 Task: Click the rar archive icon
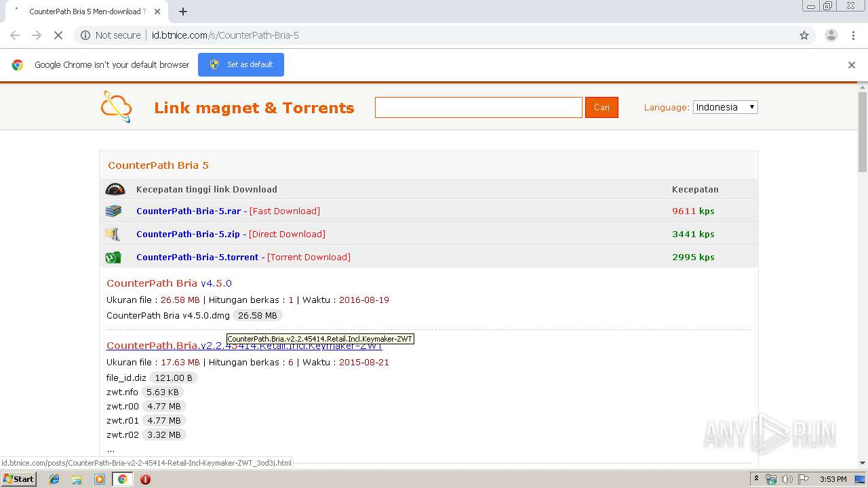113,211
